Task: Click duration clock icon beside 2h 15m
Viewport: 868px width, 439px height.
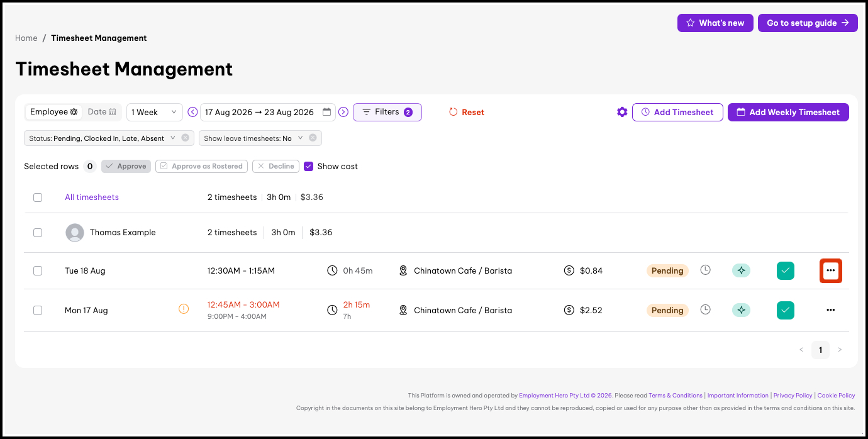Action: coord(333,310)
